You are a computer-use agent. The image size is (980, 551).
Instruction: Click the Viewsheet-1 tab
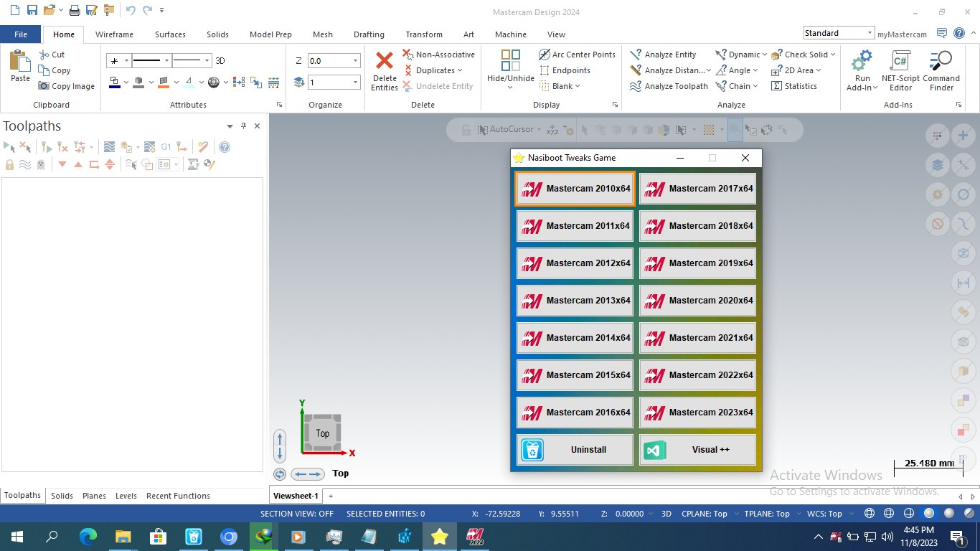pos(296,496)
